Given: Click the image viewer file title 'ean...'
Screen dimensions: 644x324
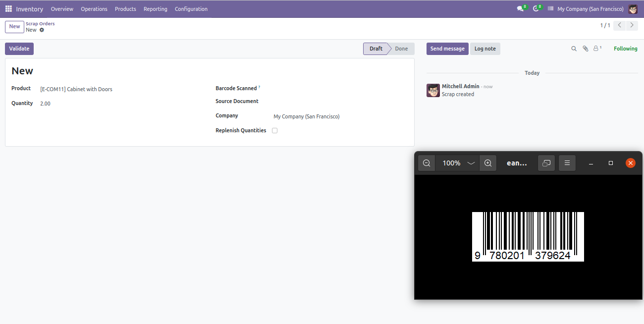Looking at the screenshot, I should point(517,163).
